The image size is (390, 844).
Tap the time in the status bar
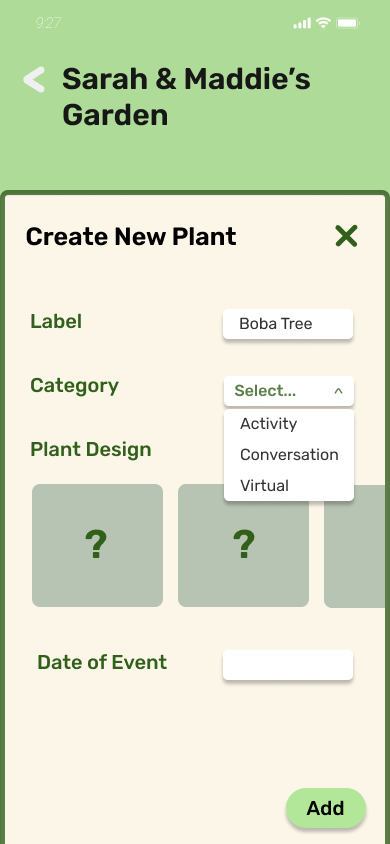click(x=48, y=23)
